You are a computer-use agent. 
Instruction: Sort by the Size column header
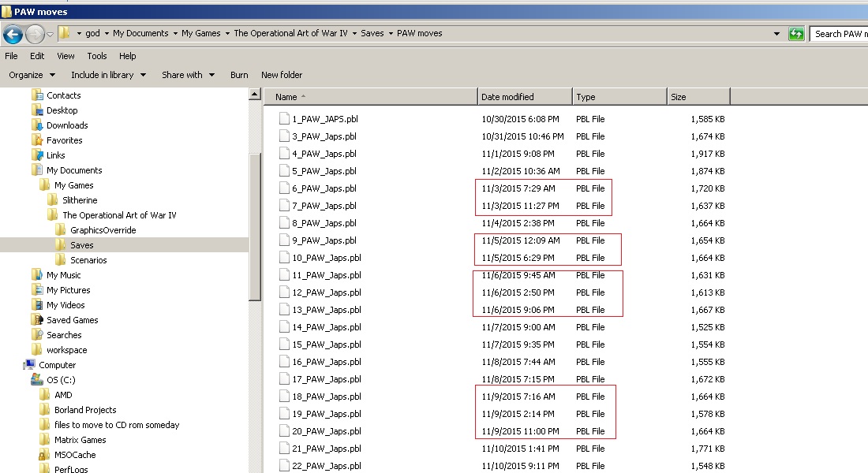[x=698, y=97]
